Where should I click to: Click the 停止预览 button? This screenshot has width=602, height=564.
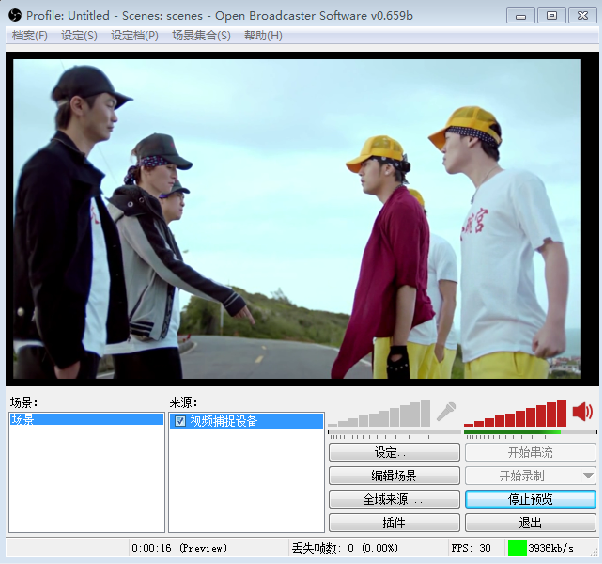tap(530, 499)
